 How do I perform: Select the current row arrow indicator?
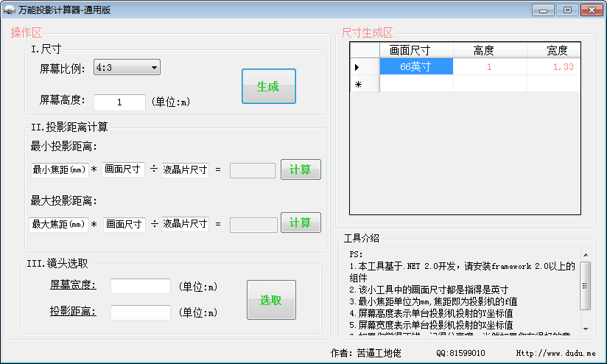click(364, 66)
